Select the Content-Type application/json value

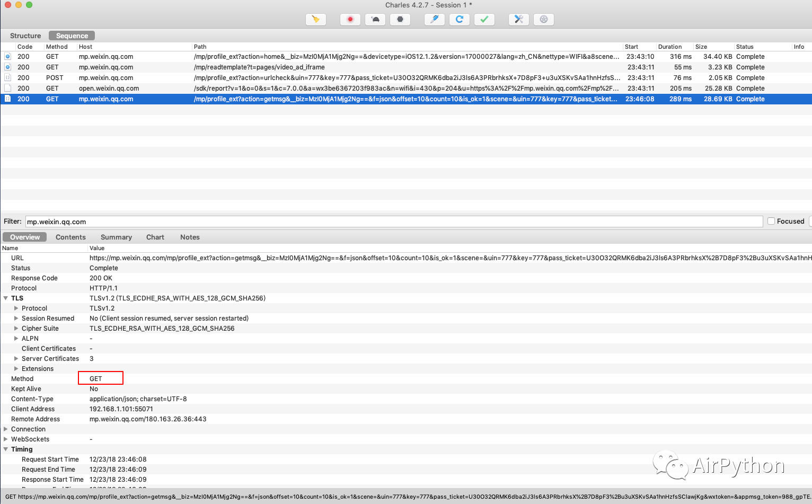point(138,399)
